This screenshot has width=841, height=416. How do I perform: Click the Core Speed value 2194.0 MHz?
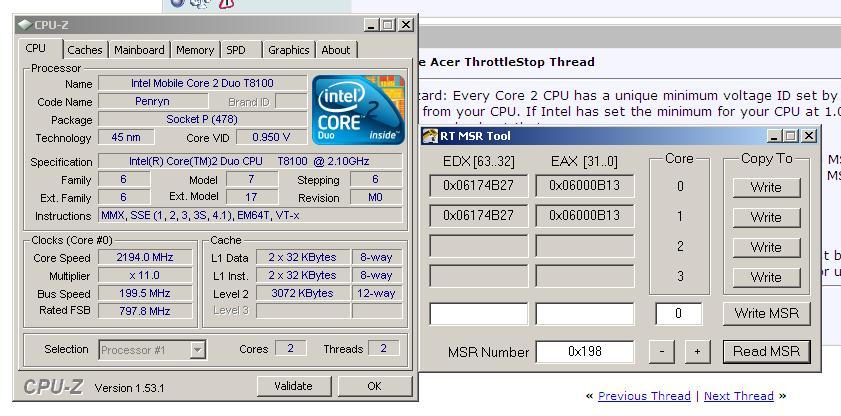[145, 257]
